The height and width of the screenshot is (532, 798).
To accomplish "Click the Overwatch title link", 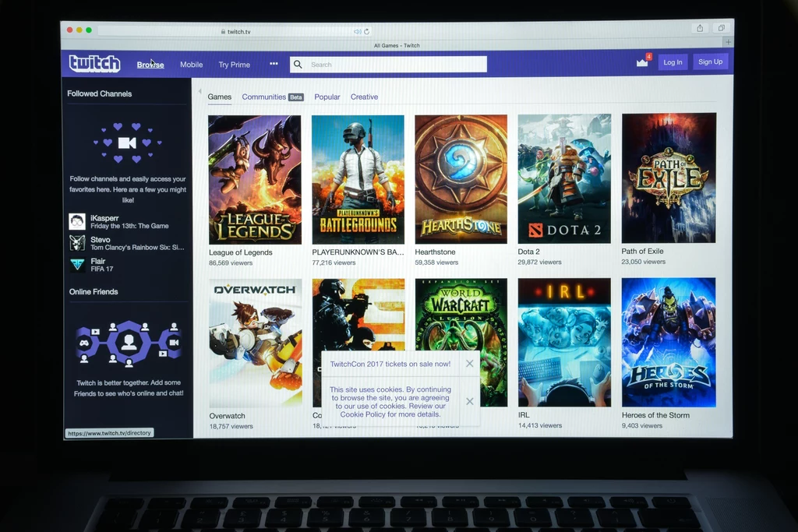I will tap(227, 415).
